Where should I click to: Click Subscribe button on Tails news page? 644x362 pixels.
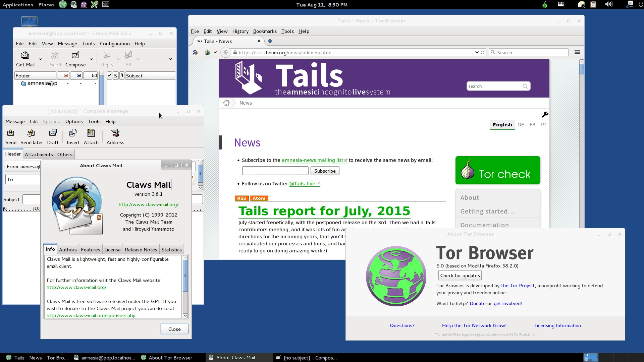click(325, 171)
